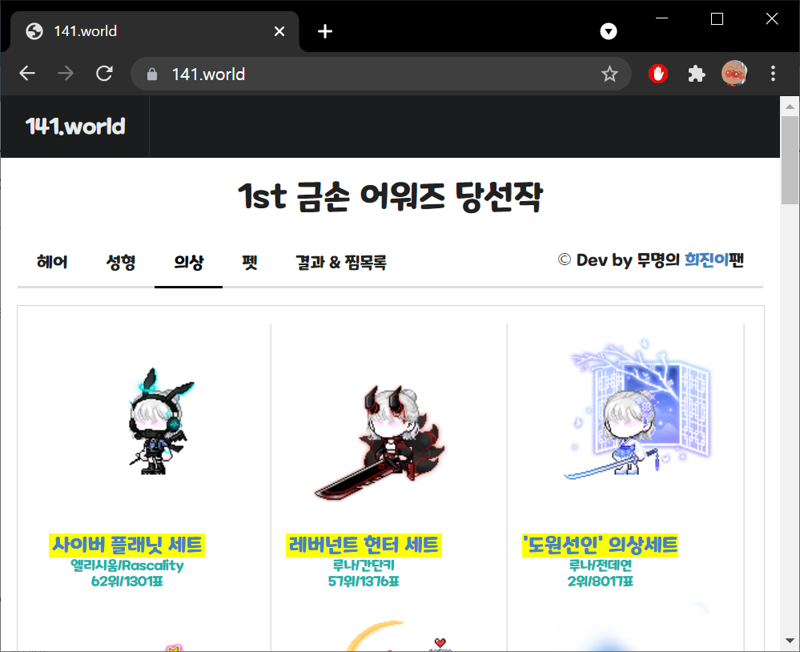Select the 펫 tab
Viewport: 800px width, 652px height.
click(249, 262)
